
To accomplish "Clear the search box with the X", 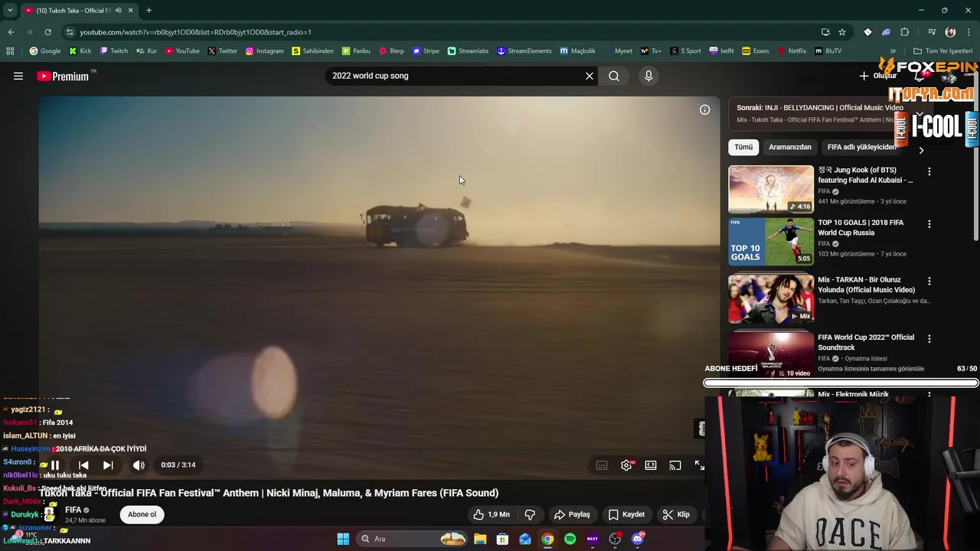I will tap(590, 76).
